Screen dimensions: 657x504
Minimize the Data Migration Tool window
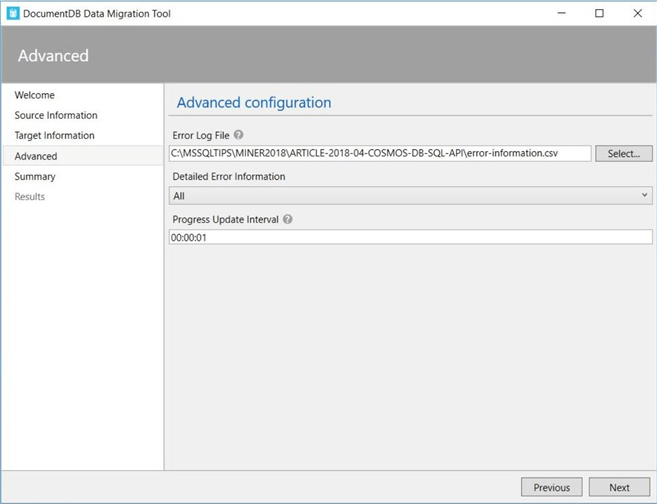(x=561, y=13)
